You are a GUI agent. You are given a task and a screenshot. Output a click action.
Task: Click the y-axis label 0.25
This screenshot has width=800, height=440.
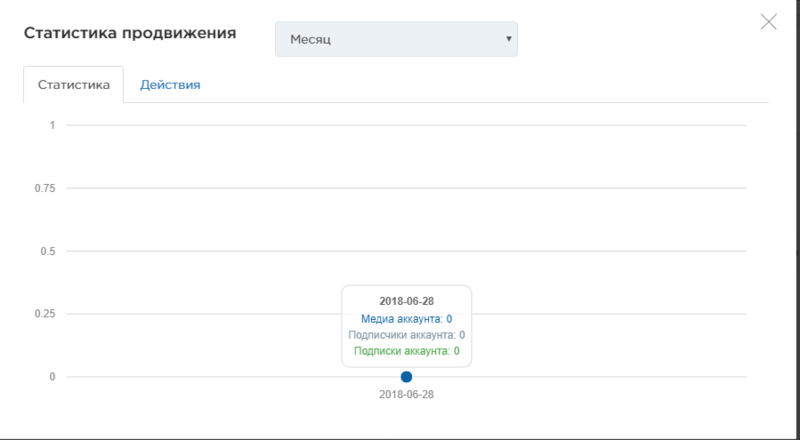[x=43, y=314]
